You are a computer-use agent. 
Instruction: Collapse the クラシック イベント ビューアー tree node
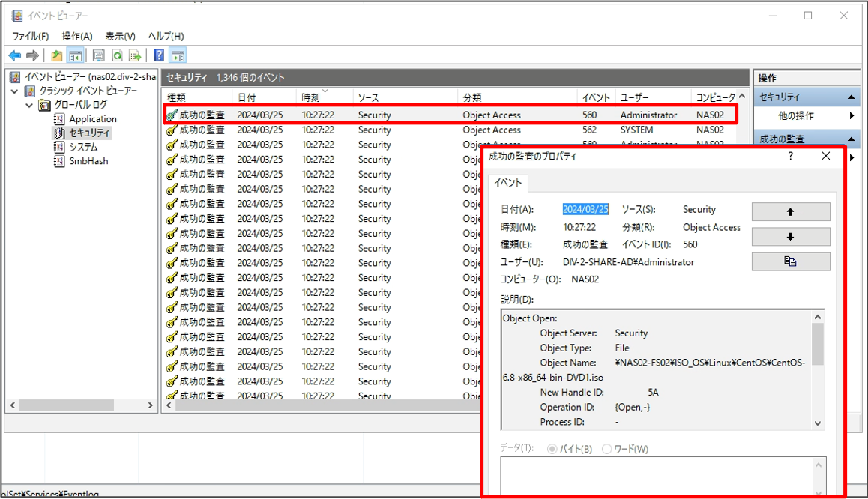(x=15, y=91)
